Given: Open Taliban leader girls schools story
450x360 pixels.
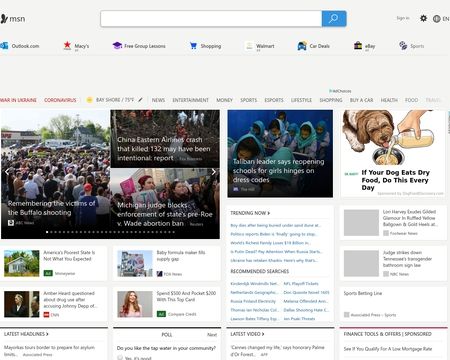Looking at the screenshot, I should pyautogui.click(x=280, y=154).
